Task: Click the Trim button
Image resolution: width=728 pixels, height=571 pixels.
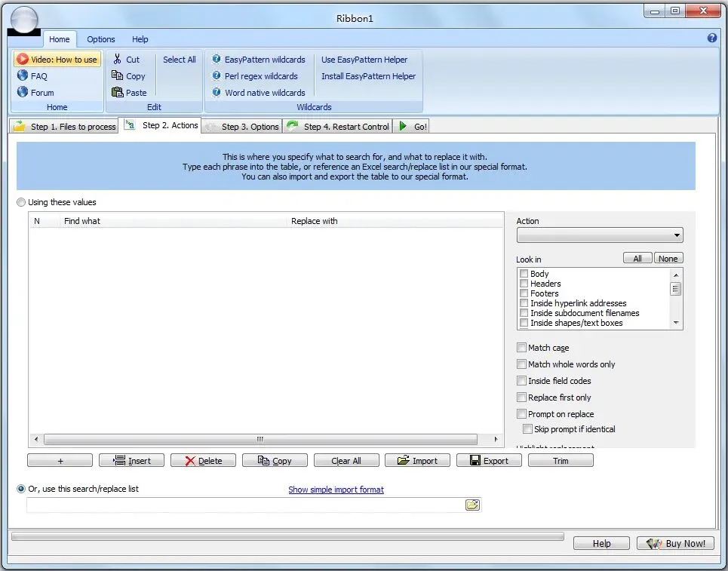Action: [561, 461]
